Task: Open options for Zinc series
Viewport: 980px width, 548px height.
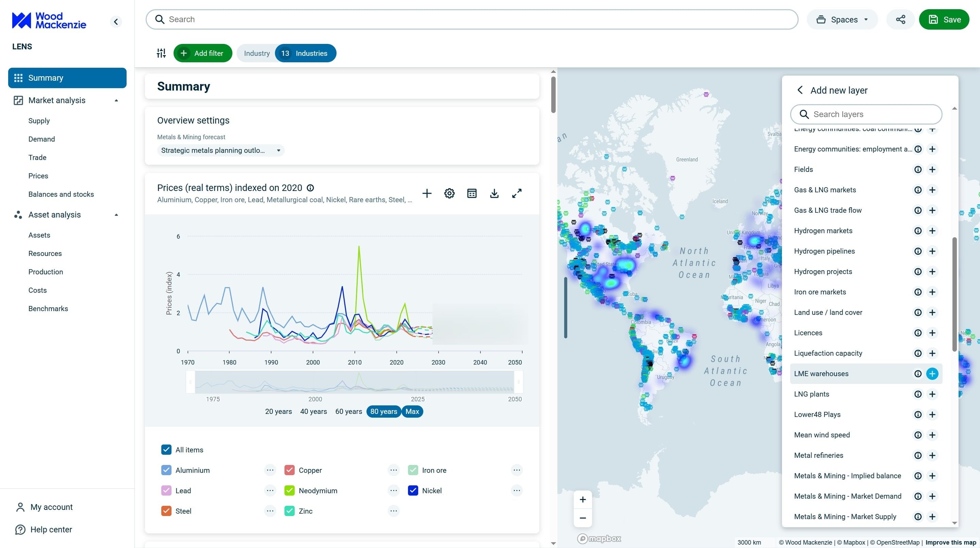Action: [393, 511]
